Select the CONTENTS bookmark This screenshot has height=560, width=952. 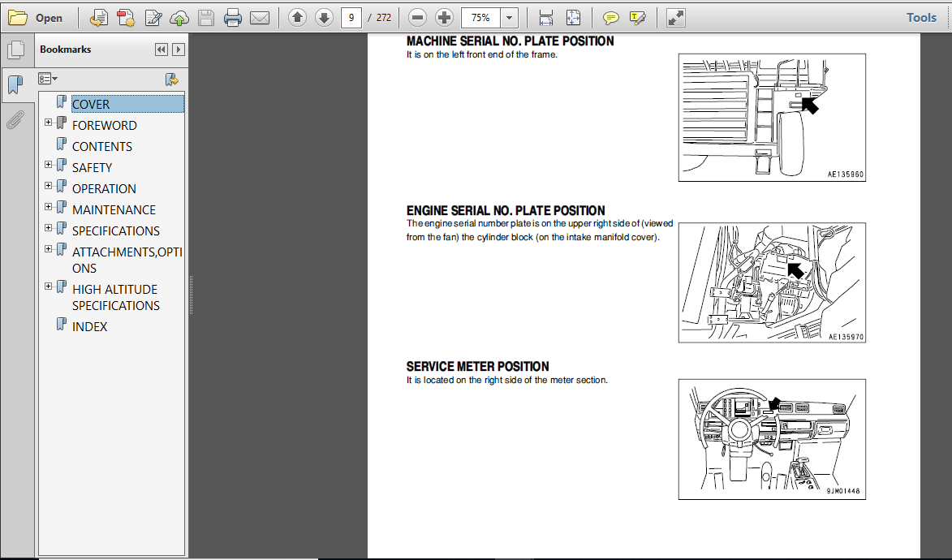pos(102,147)
